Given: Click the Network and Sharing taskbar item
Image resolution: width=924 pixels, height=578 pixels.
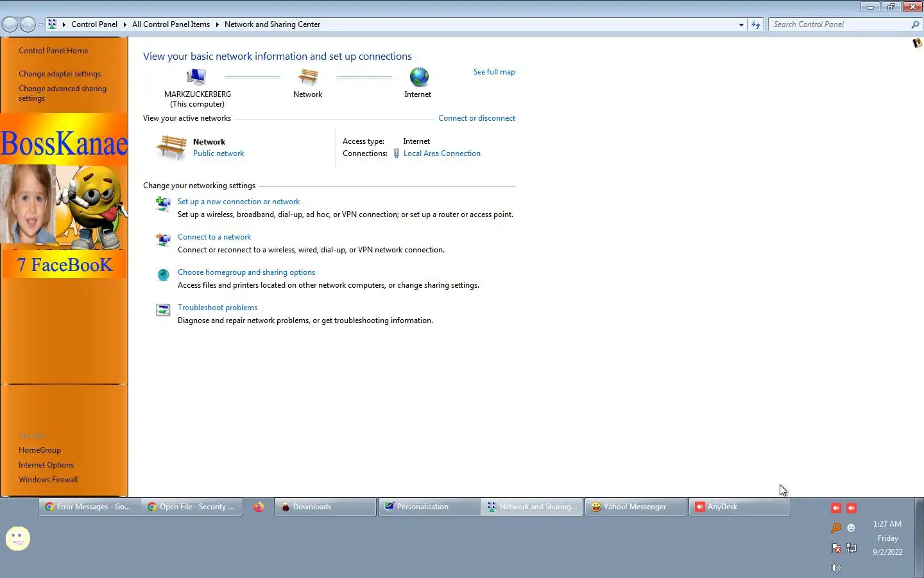Looking at the screenshot, I should tap(533, 507).
